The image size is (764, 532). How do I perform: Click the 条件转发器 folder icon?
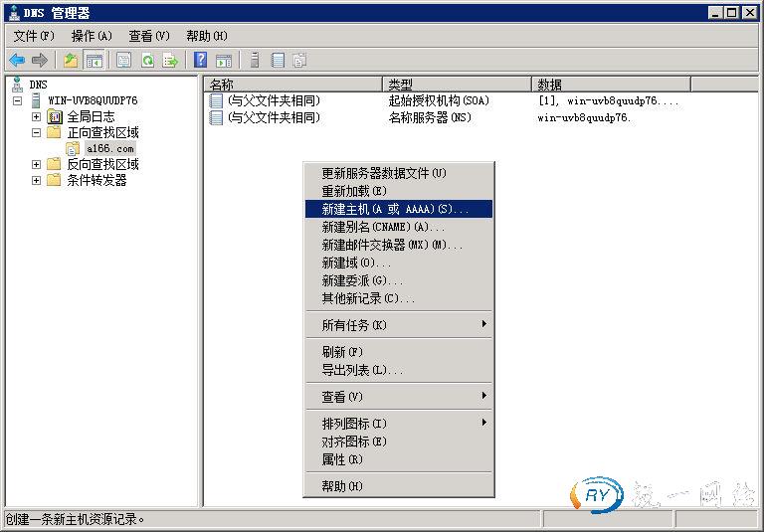click(54, 180)
